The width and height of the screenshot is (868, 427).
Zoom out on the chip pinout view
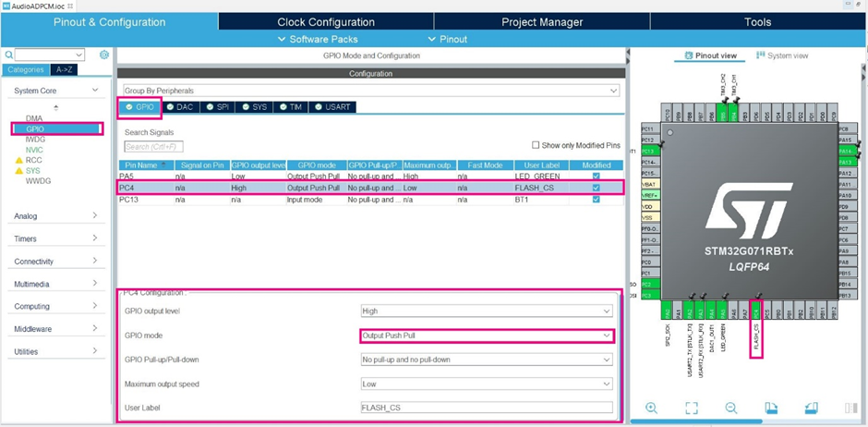[x=731, y=409]
